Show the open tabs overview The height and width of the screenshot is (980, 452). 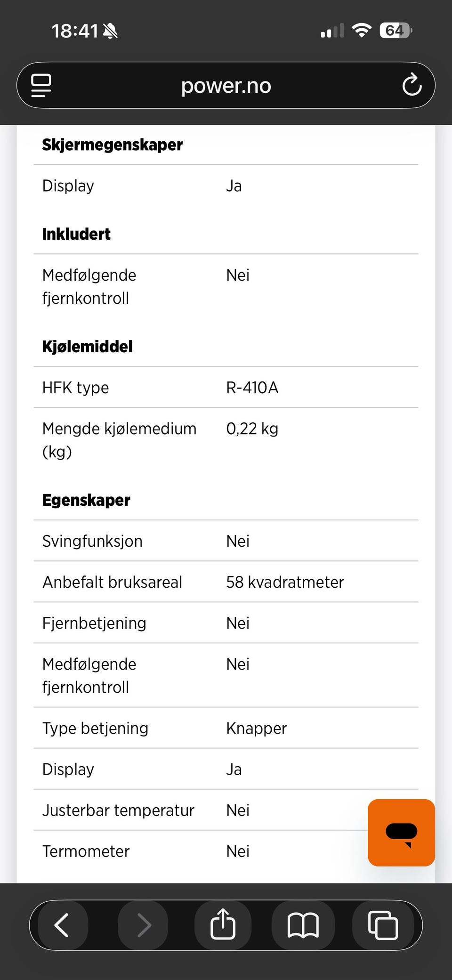tap(382, 925)
